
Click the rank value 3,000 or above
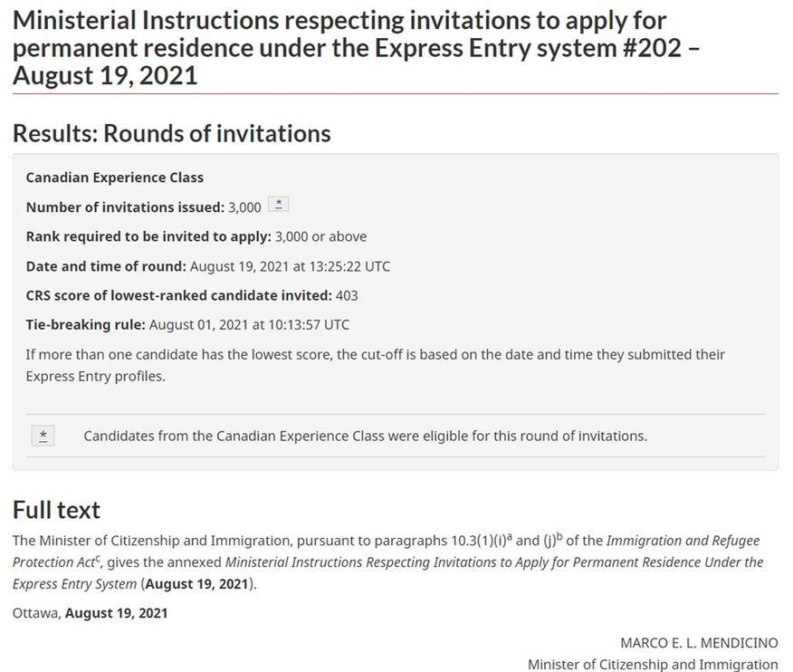pyautogui.click(x=320, y=236)
